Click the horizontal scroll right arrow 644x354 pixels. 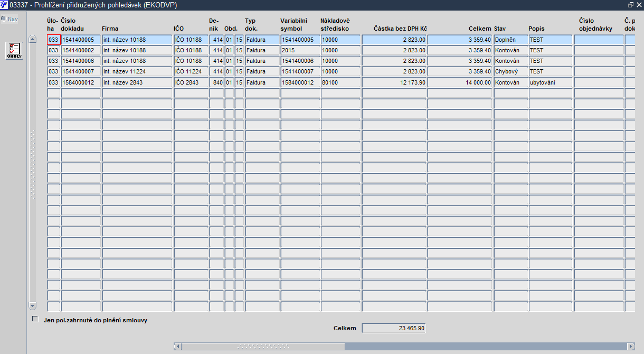631,346
